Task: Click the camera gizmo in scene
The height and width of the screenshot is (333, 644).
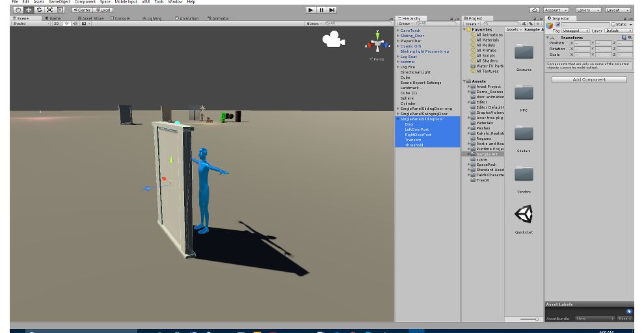Action: 333,40
